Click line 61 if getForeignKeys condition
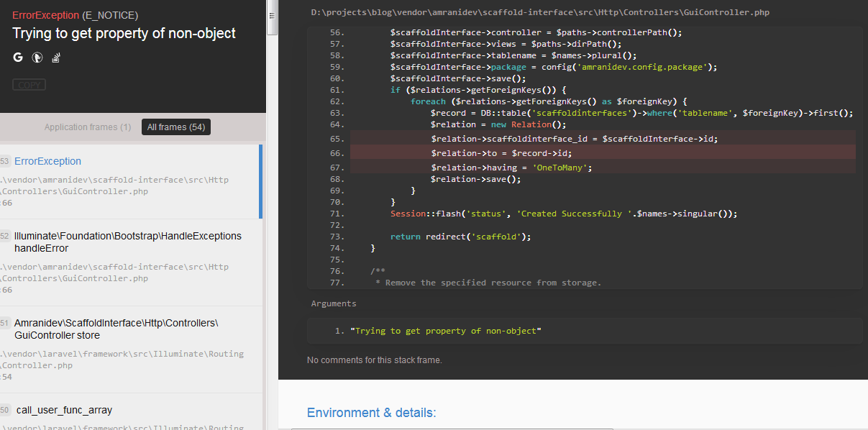868x430 pixels. coord(478,90)
